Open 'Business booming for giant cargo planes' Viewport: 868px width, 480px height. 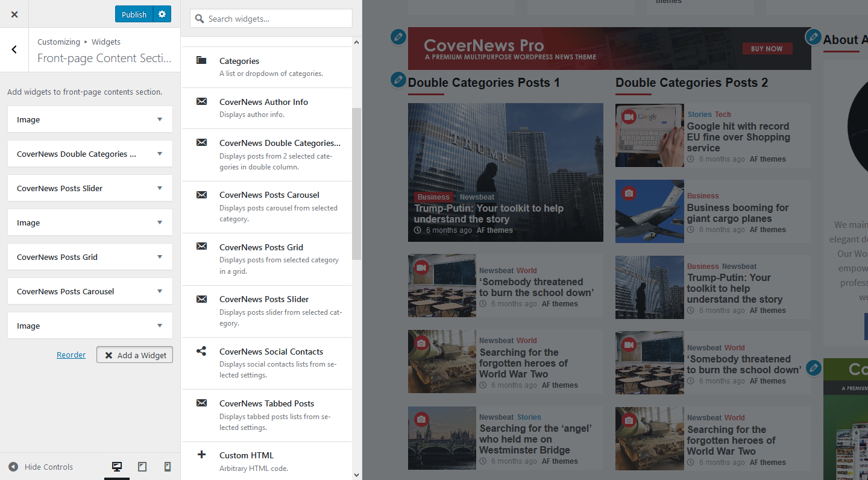click(x=738, y=213)
